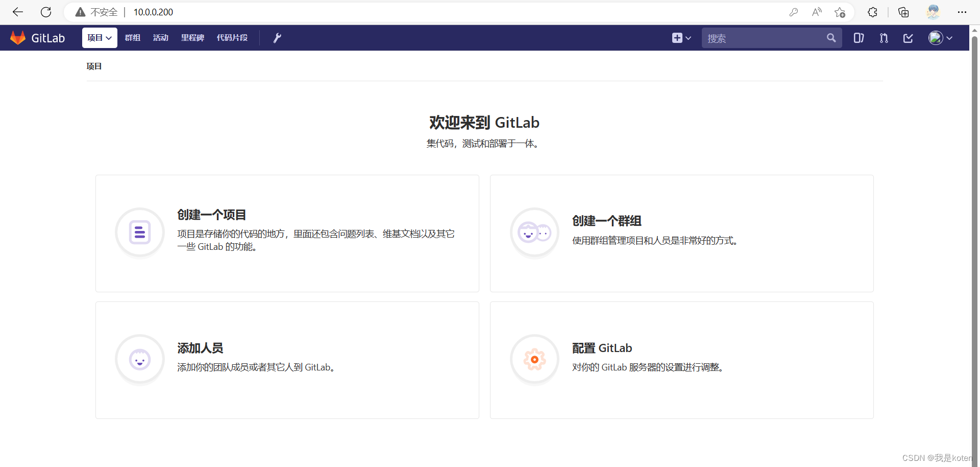This screenshot has width=980, height=467.
Task: Go to 群组 in the navbar
Action: 133,38
